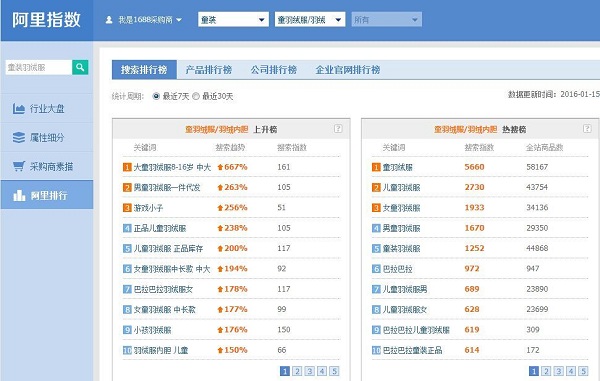Screen dimensions: 600x381
Task: Open 热搜榜 keyword 童装羽绒服
Action: point(401,249)
